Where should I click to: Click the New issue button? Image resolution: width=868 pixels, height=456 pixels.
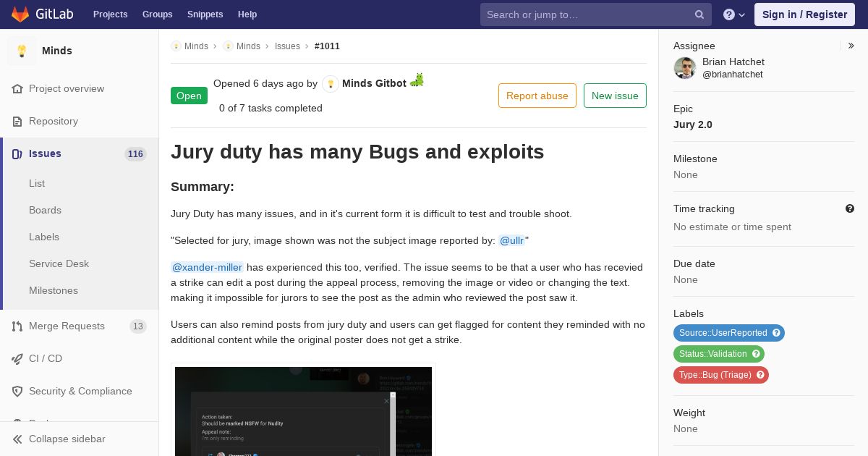pyautogui.click(x=615, y=96)
